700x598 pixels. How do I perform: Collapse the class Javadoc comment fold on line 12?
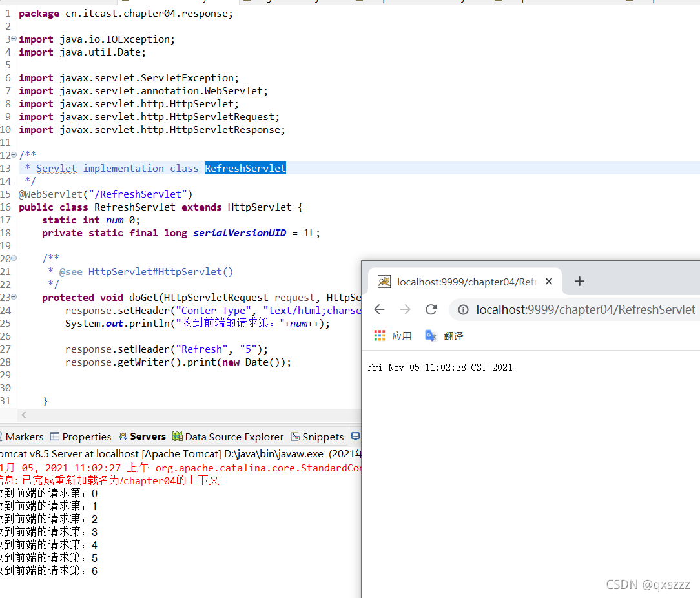(14, 155)
